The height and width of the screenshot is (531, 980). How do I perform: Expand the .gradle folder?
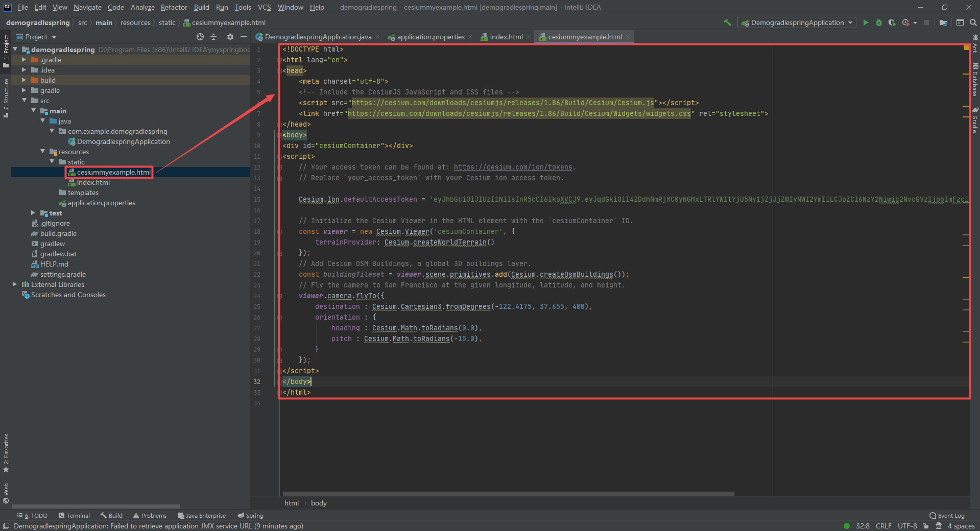tap(23, 60)
